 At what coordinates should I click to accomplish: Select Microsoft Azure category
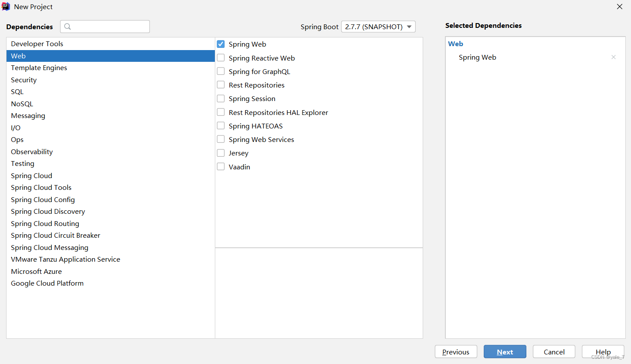point(111,271)
